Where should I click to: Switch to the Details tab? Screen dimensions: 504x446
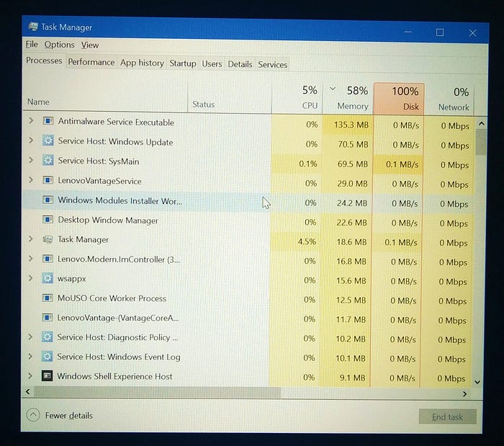point(240,64)
